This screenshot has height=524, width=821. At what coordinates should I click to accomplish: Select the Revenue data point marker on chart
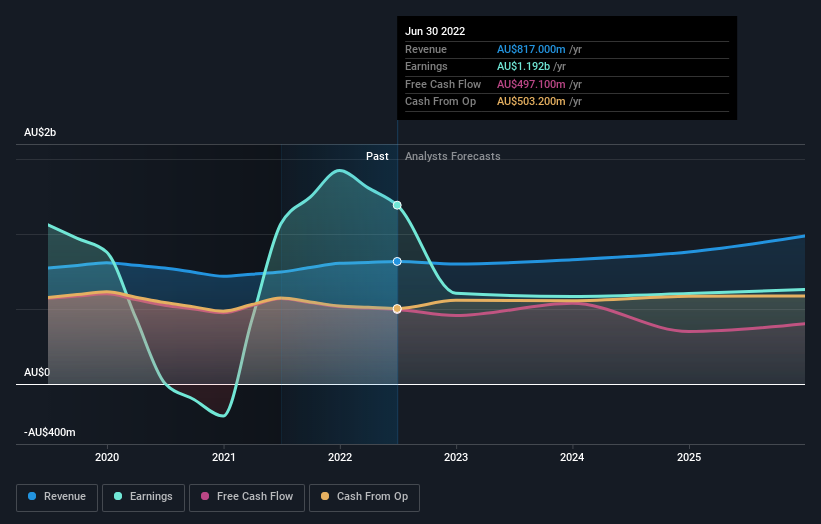click(397, 261)
